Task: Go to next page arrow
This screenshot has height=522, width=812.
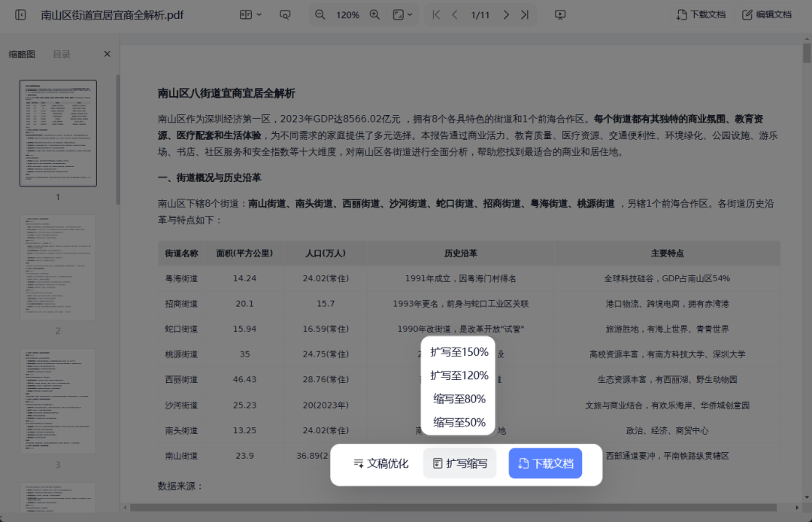Action: [506, 15]
